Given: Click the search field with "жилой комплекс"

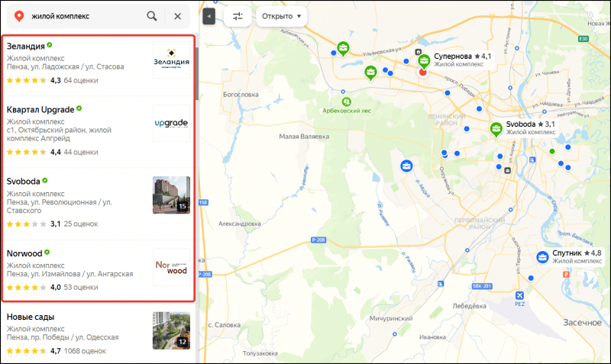Looking at the screenshot, I should 84,15.
